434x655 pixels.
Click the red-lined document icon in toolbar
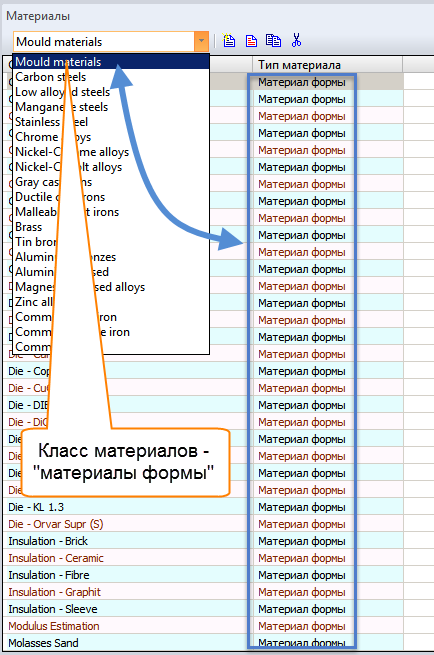click(251, 41)
